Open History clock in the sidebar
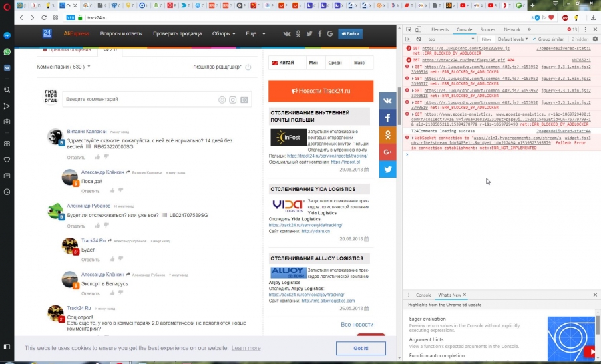The width and height of the screenshot is (601, 364). 7,192
